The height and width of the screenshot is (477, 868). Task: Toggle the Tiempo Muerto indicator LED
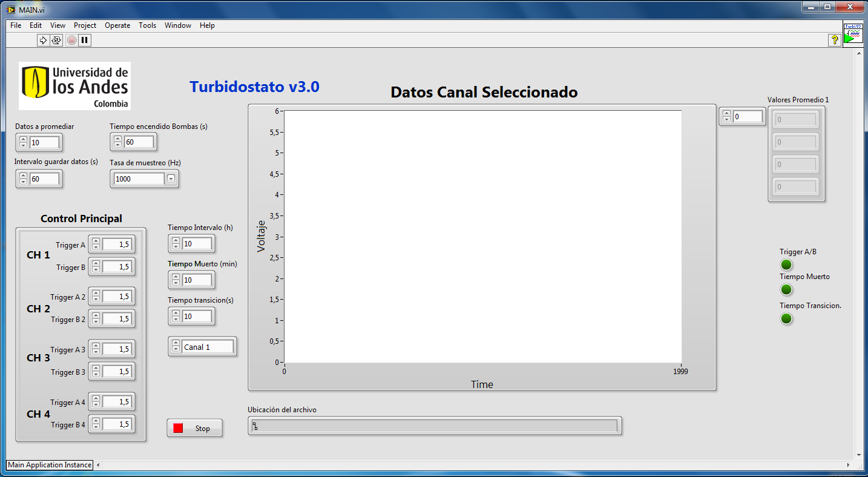pyautogui.click(x=786, y=289)
